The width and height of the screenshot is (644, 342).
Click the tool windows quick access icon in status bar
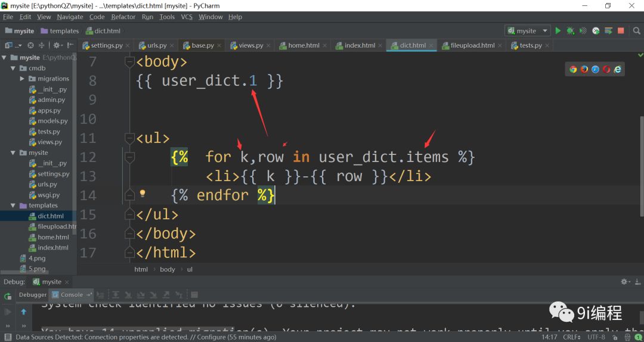click(x=7, y=337)
